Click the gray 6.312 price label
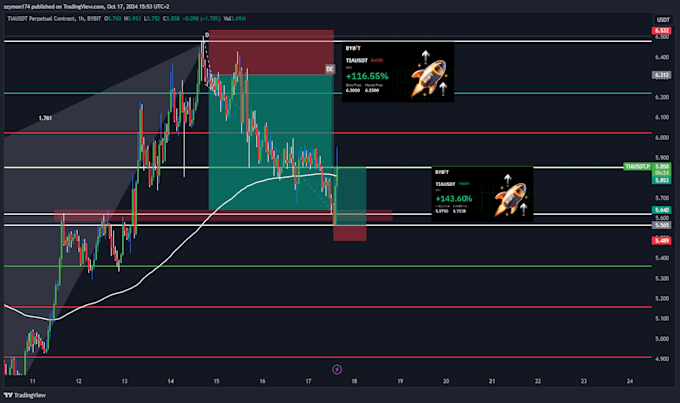Image resolution: width=680 pixels, height=403 pixels. pyautogui.click(x=662, y=75)
